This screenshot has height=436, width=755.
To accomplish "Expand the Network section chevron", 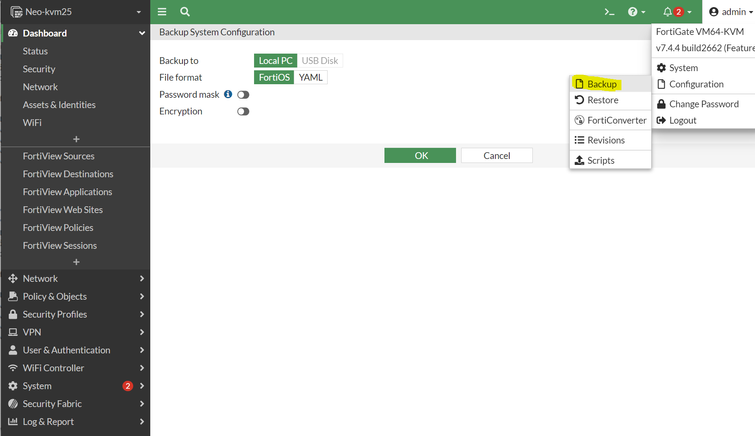I will click(142, 278).
